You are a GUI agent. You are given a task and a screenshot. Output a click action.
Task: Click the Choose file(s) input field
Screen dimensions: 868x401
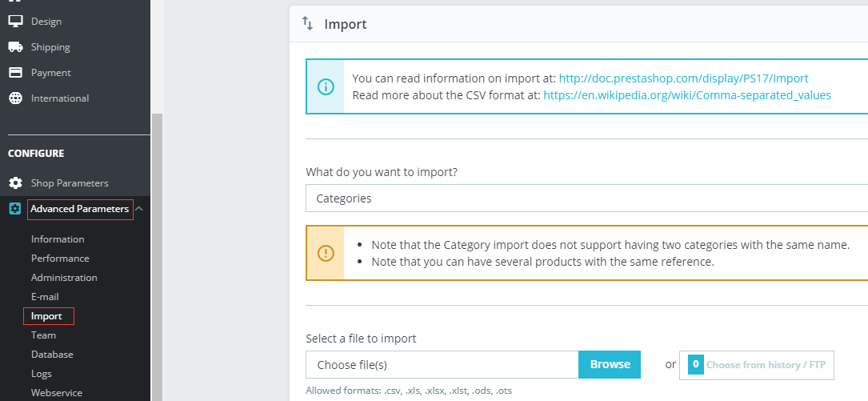pos(442,365)
